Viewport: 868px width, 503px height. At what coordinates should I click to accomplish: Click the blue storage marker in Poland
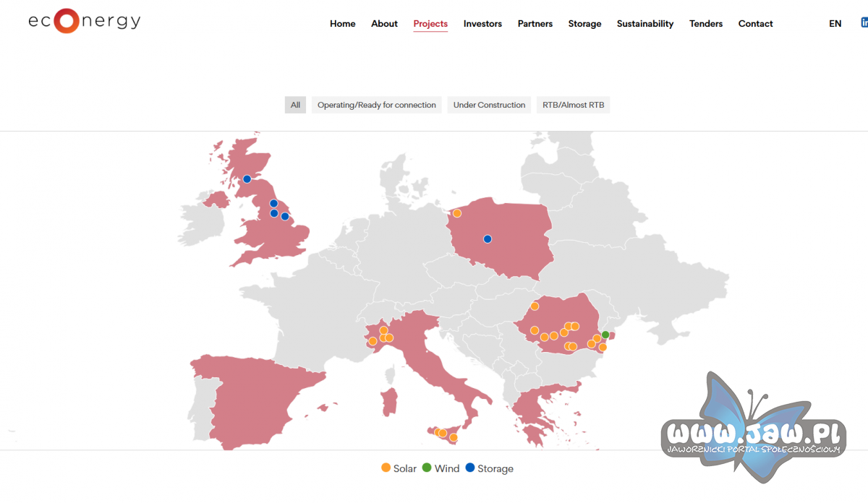click(488, 239)
